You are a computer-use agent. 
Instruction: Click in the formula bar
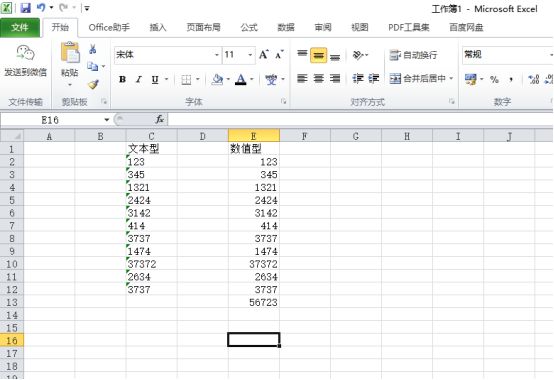(x=360, y=120)
